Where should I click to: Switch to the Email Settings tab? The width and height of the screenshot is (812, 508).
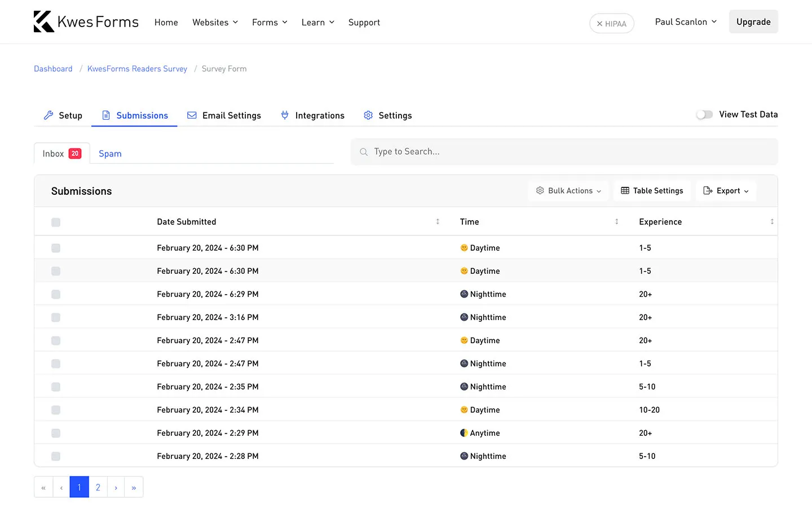[x=224, y=115]
